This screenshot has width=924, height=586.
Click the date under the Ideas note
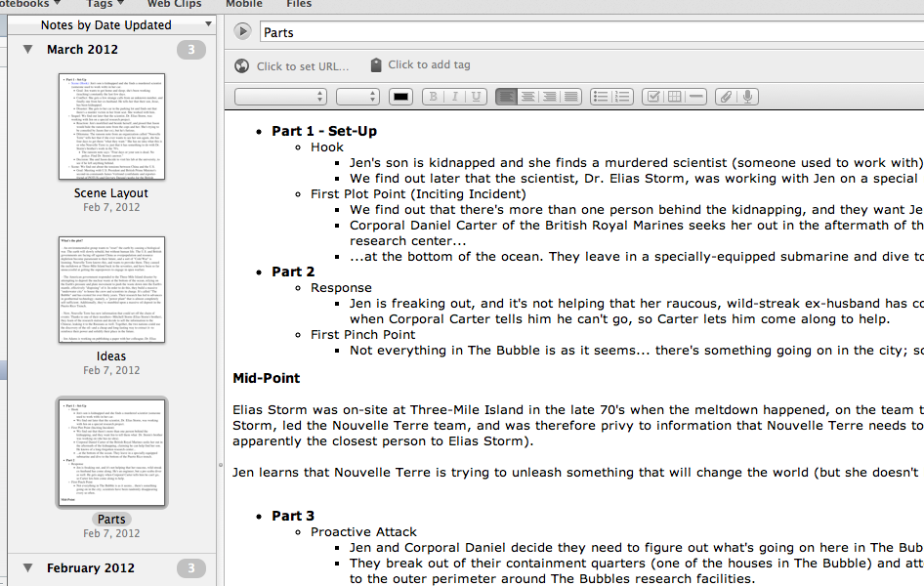point(111,370)
